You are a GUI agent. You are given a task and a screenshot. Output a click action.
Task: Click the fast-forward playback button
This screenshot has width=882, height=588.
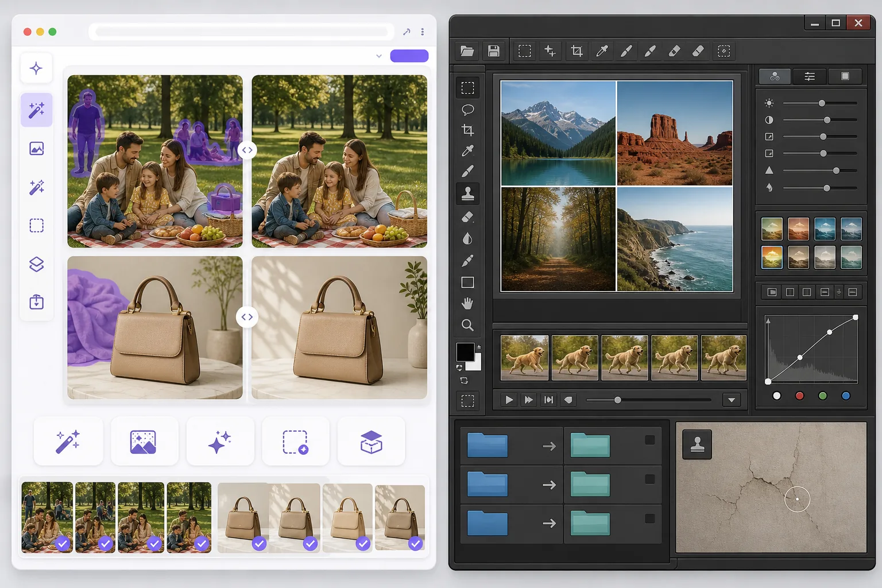click(529, 400)
